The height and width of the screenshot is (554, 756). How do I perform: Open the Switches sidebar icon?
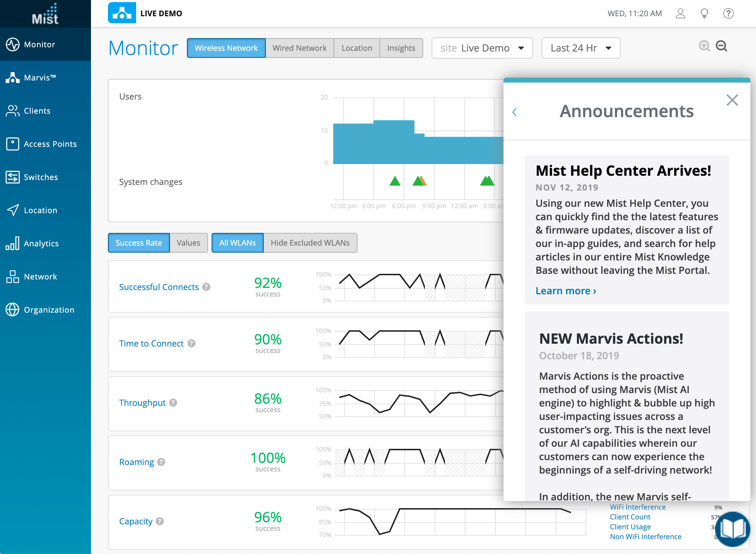click(13, 177)
